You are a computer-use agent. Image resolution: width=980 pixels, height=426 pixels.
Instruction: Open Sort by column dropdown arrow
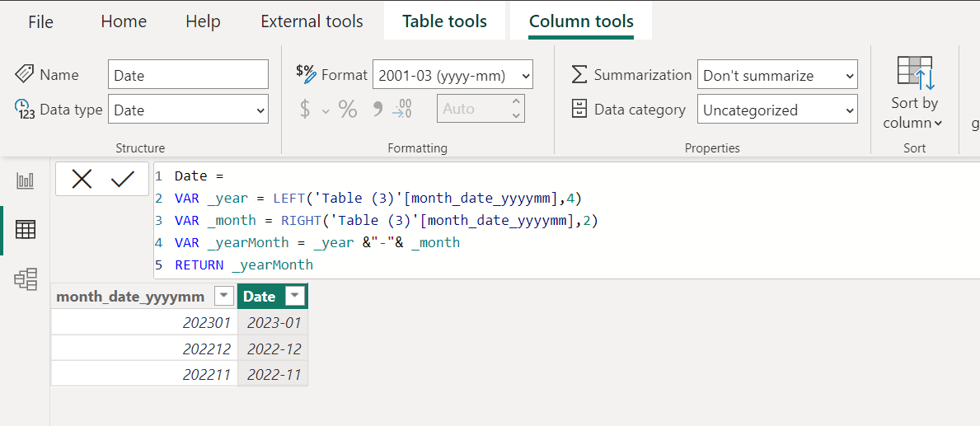pyautogui.click(x=938, y=123)
